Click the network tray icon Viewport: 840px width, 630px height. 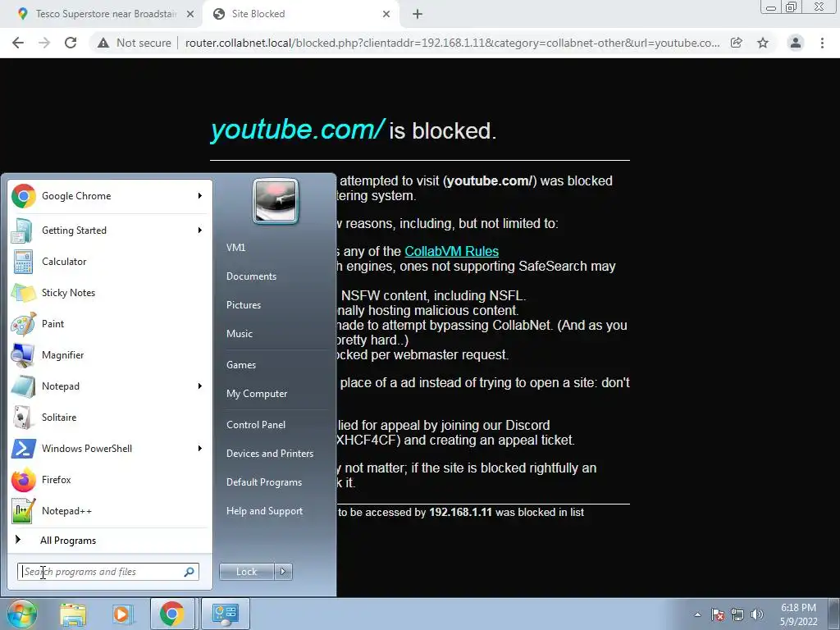[x=737, y=614]
